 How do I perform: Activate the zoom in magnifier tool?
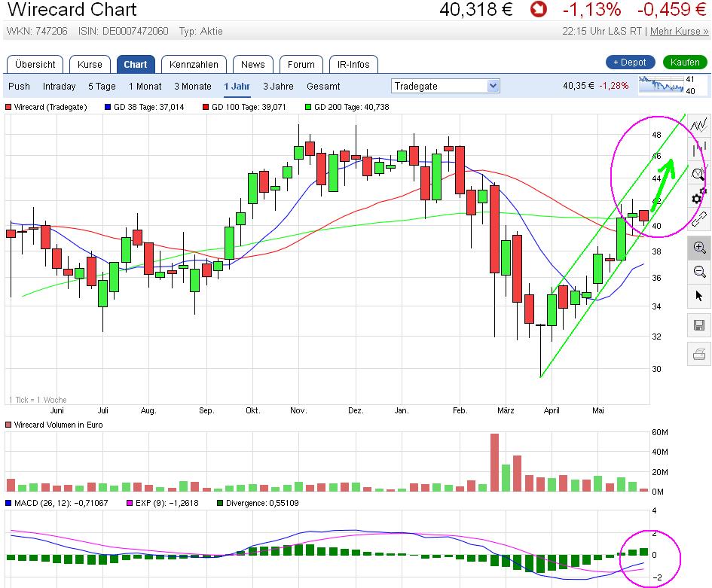(699, 248)
